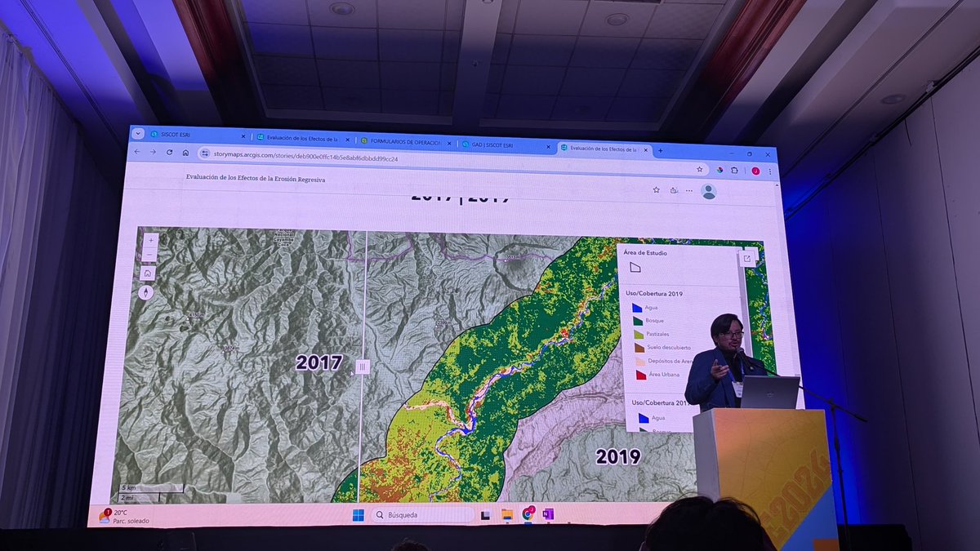Switch to the GAD | SISCOT ESRI tab
980x551 pixels.
506,144
